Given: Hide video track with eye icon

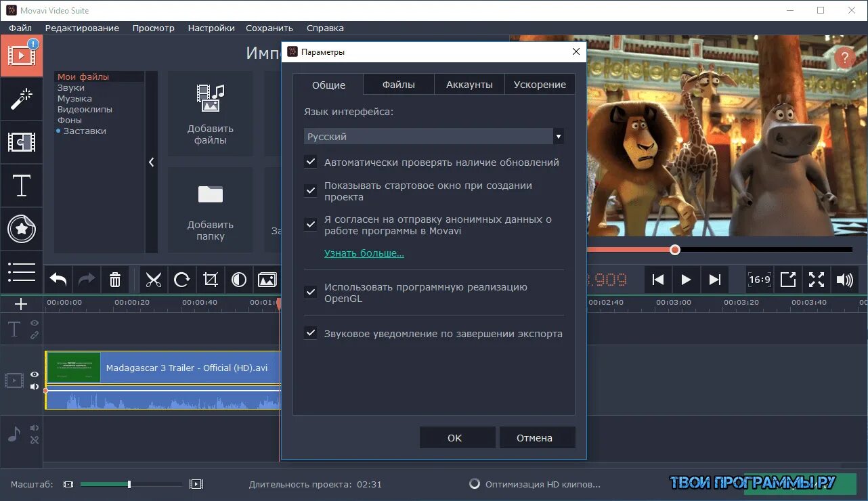Looking at the screenshot, I should point(35,374).
